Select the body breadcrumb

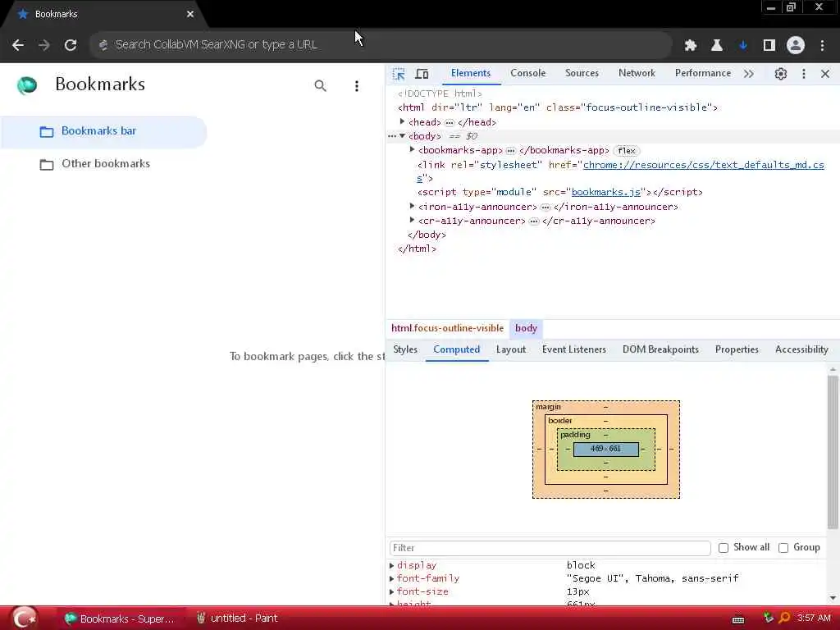pos(526,328)
